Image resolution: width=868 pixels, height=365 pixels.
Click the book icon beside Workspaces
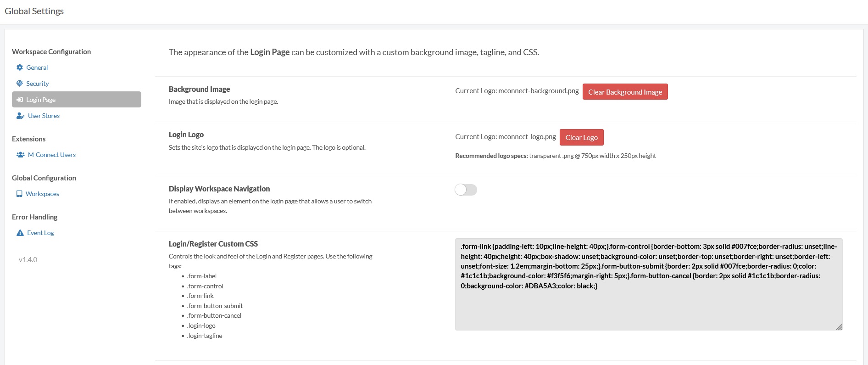(x=19, y=193)
